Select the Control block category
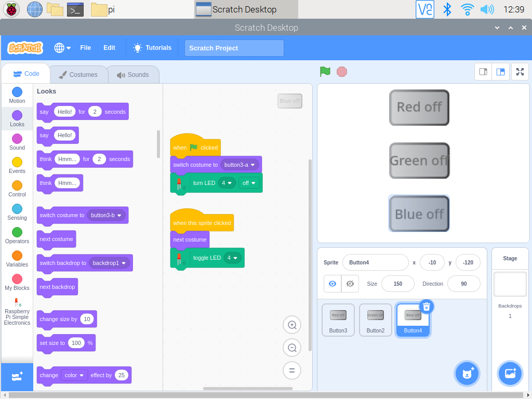Image resolution: width=532 pixels, height=399 pixels. click(x=17, y=189)
